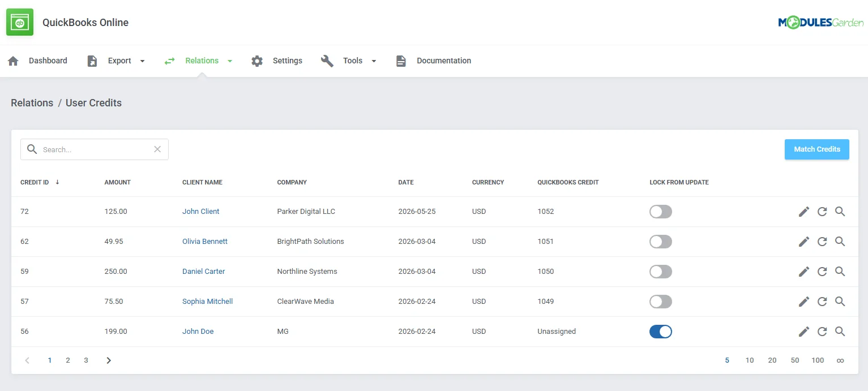868x391 pixels.
Task: Toggle lock for Daniel Carter credit
Action: point(661,272)
